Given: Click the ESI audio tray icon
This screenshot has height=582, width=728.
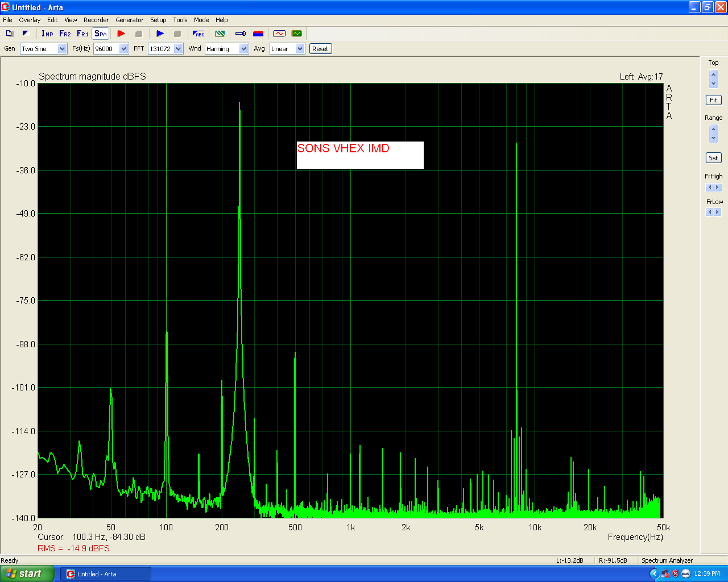Looking at the screenshot, I should point(685,573).
